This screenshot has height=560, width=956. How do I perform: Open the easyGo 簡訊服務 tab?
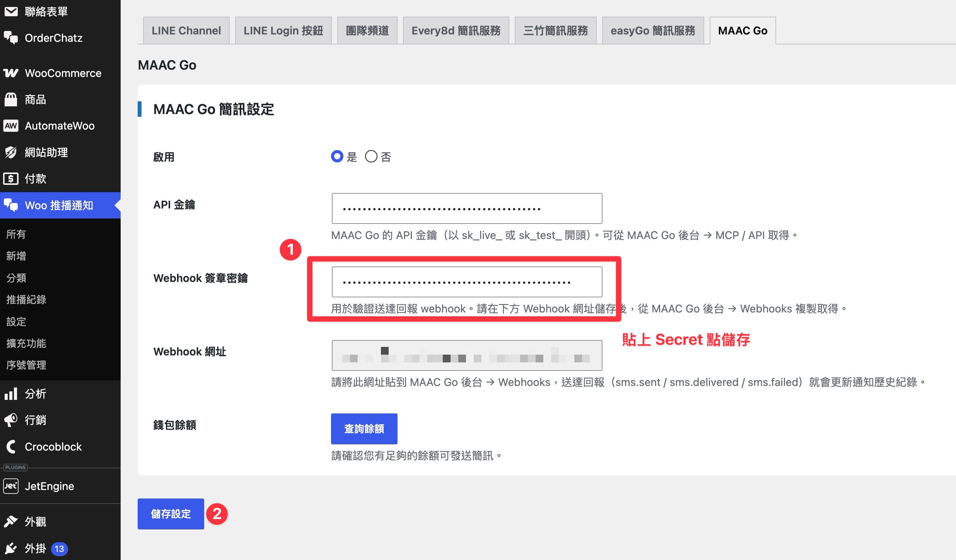pos(653,31)
